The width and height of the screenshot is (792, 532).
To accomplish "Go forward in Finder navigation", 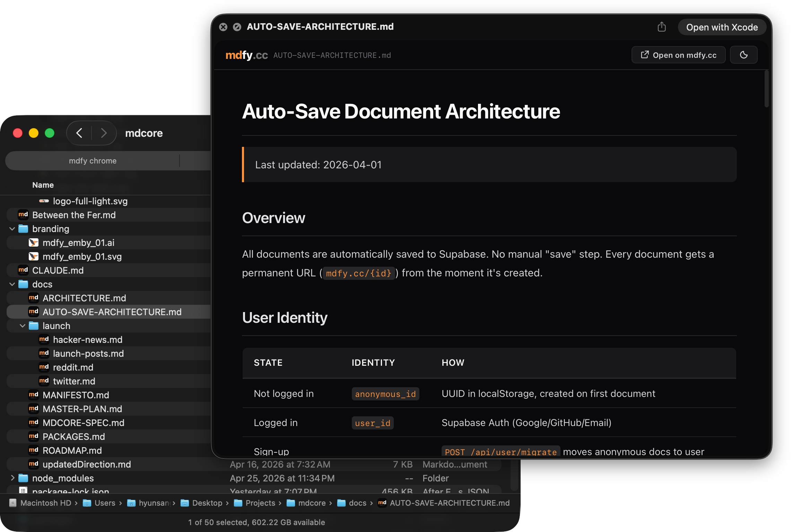I will tap(104, 133).
